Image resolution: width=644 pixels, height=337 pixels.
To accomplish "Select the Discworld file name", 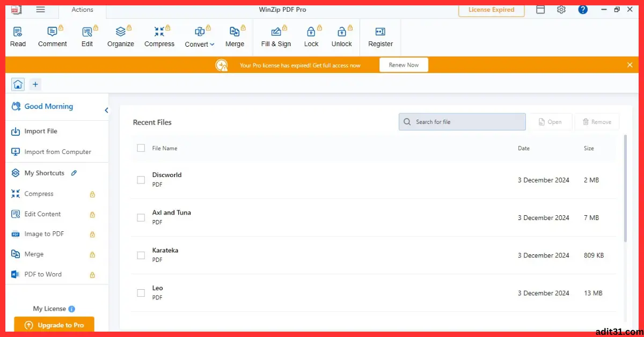I will tap(167, 175).
